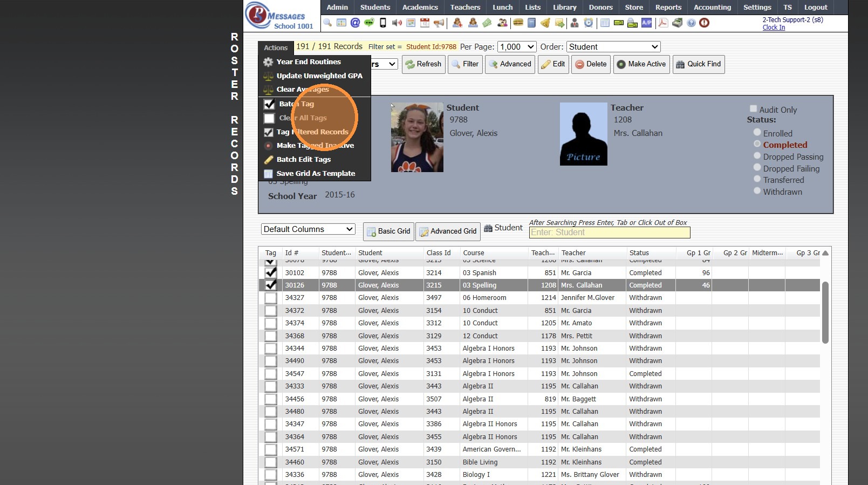The height and width of the screenshot is (485, 868).
Task: Click the magnifying glass search icon in toolbar
Action: 327,23
